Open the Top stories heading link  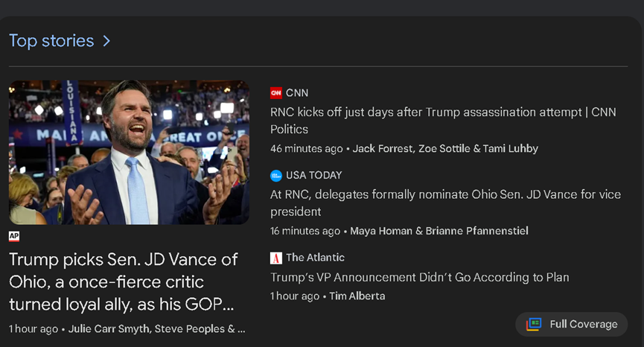(x=52, y=41)
